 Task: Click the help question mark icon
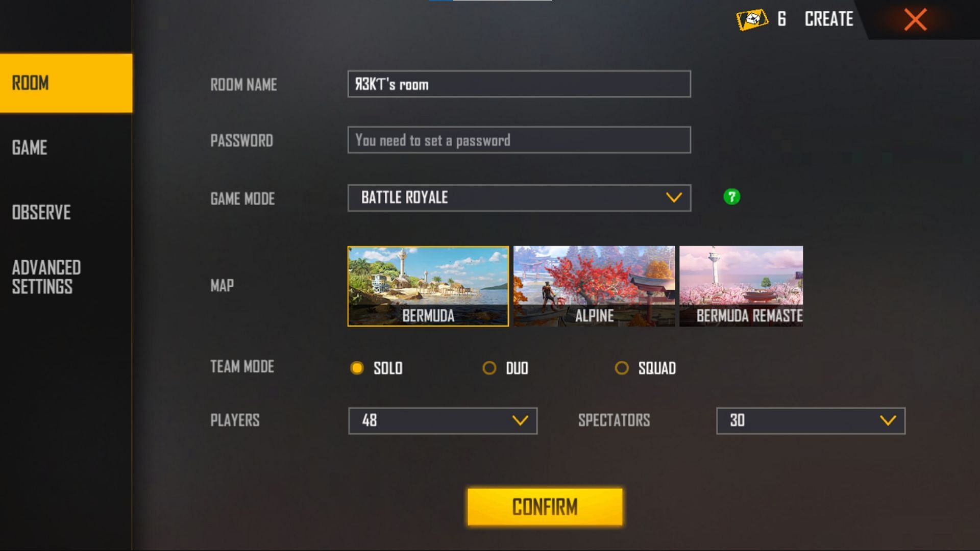coord(732,197)
